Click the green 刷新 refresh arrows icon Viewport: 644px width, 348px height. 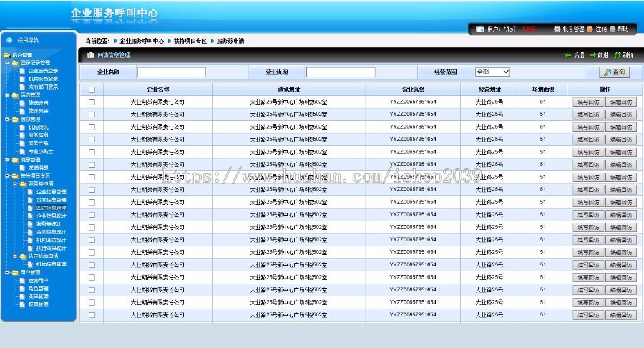618,55
